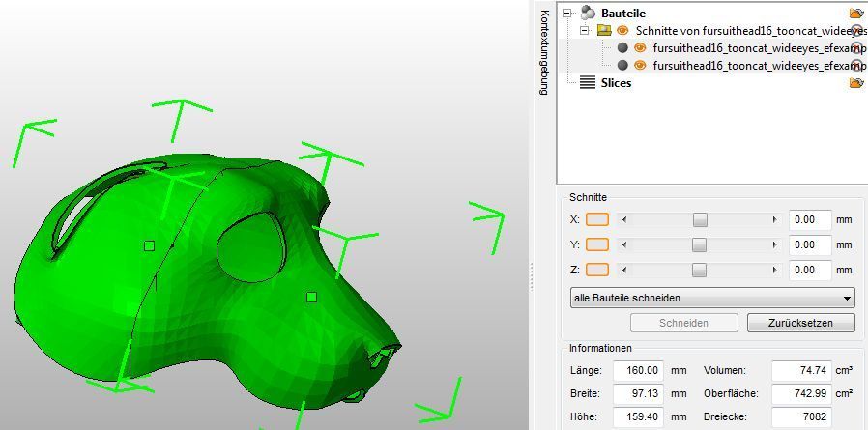The height and width of the screenshot is (430, 868).
Task: Click the folder icon in the Slices row
Action: point(855,83)
